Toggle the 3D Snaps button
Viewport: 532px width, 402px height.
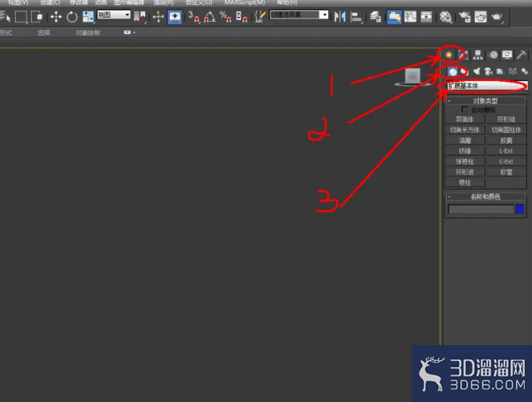coord(193,17)
